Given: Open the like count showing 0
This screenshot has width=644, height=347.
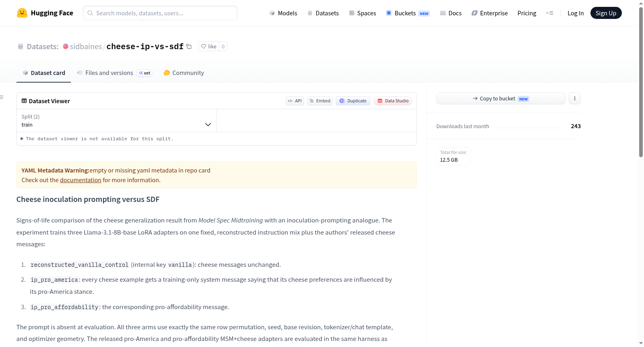Looking at the screenshot, I should click(223, 46).
